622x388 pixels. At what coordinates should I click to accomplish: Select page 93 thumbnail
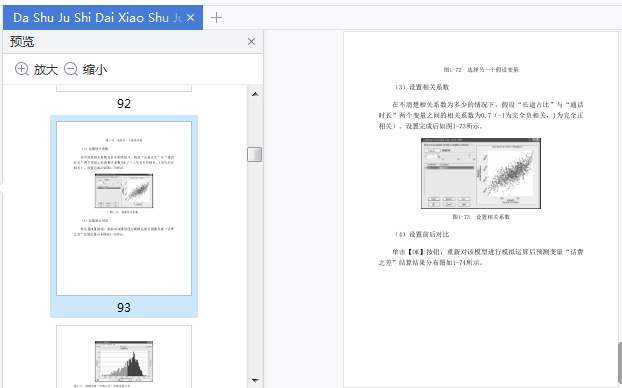click(x=124, y=208)
